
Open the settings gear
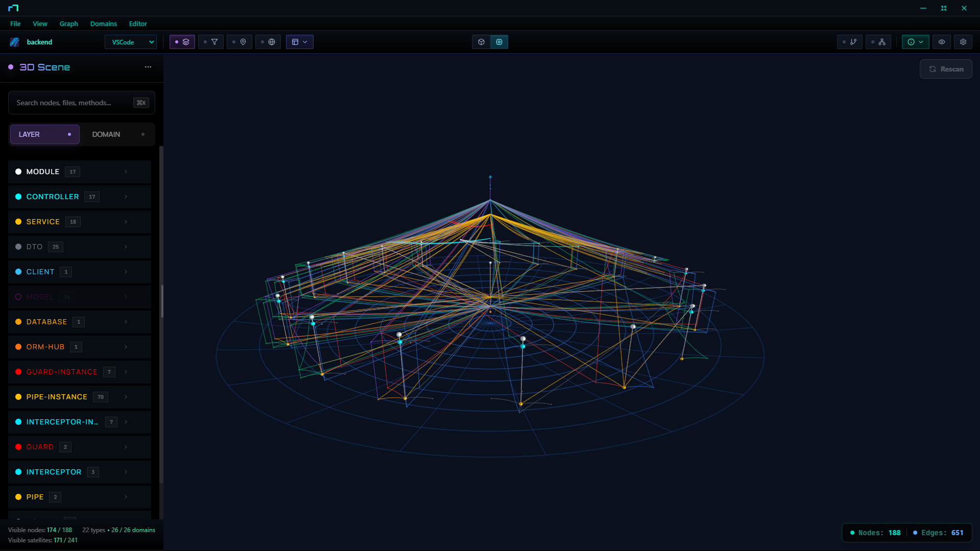963,42
